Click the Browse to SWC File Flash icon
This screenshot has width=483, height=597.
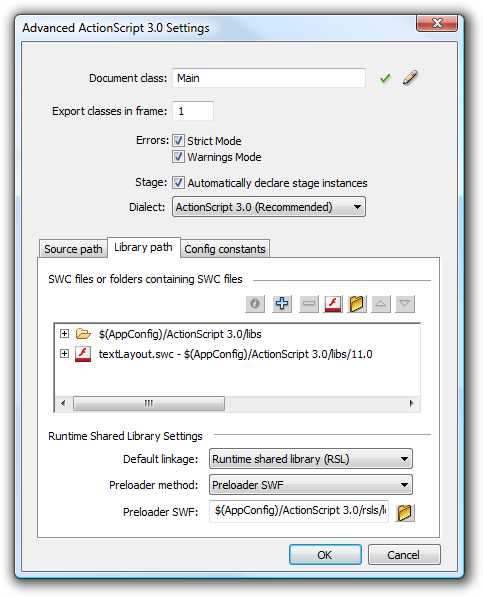pyautogui.click(x=333, y=304)
